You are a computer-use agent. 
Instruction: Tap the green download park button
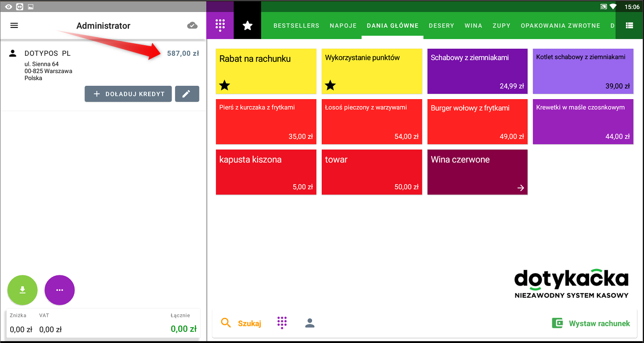tap(22, 290)
